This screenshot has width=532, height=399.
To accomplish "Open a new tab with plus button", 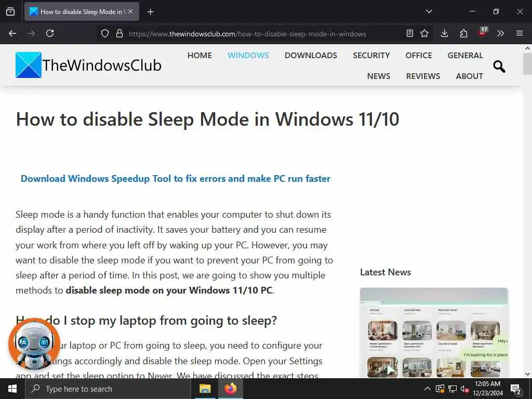I will tap(150, 12).
